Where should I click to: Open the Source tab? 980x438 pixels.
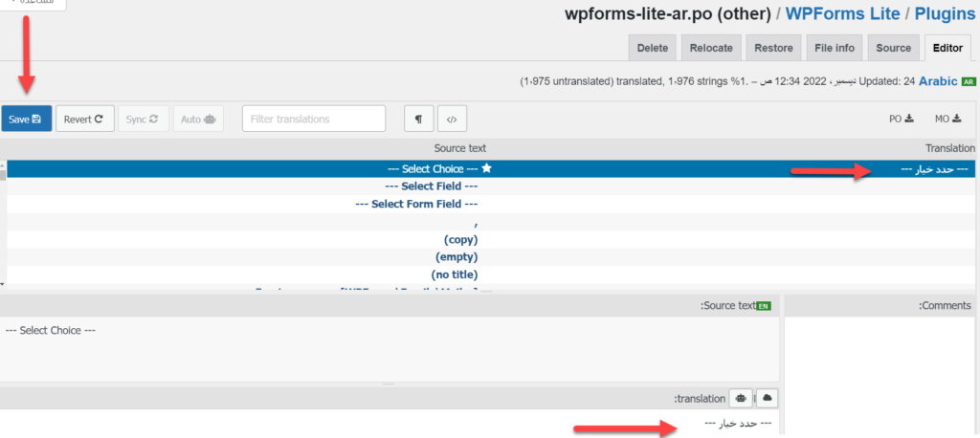(893, 48)
